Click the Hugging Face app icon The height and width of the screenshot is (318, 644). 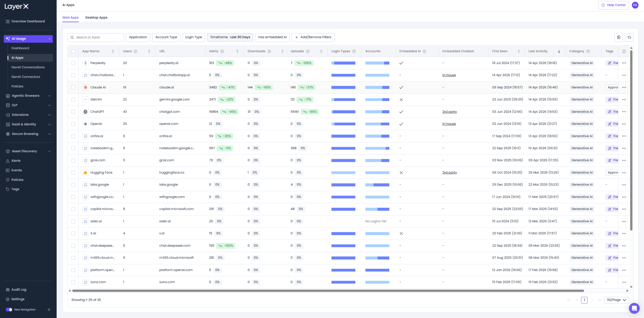coord(85,173)
